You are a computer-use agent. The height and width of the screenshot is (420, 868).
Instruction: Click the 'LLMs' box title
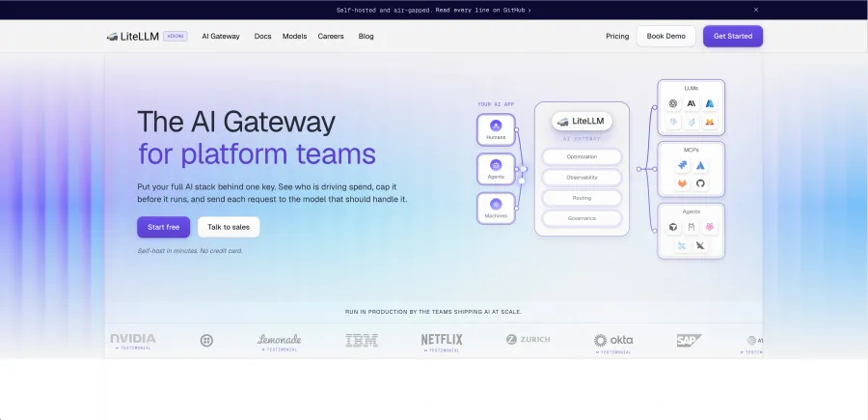click(691, 88)
